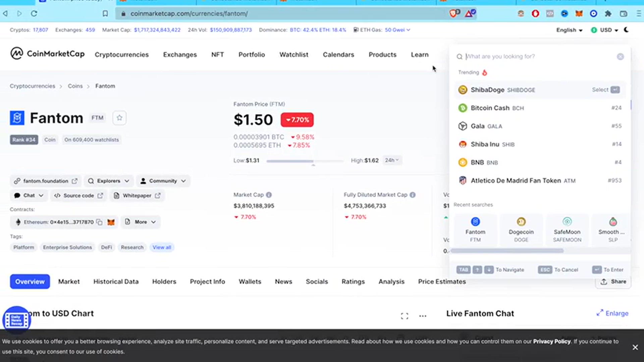Select Gala trending result

(x=540, y=126)
